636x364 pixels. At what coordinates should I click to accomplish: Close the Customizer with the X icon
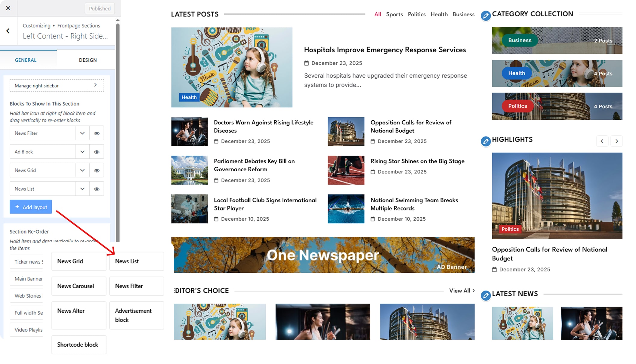coord(8,8)
